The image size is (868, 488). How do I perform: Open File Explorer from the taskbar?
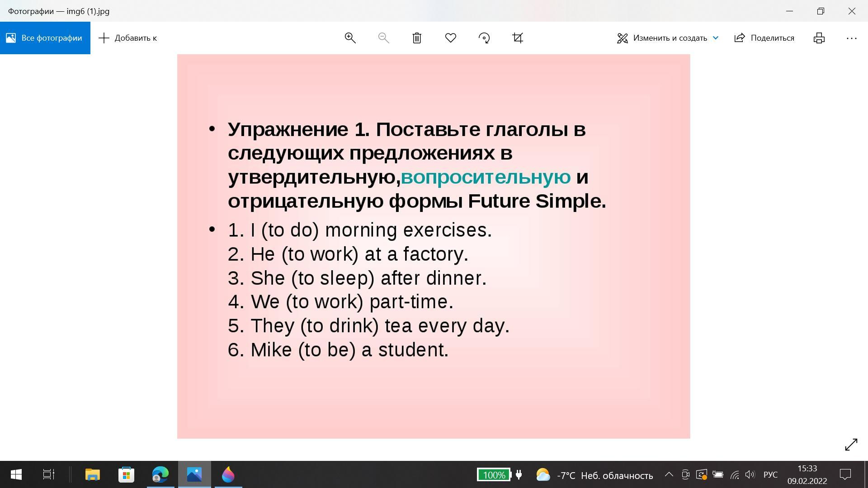(92, 474)
